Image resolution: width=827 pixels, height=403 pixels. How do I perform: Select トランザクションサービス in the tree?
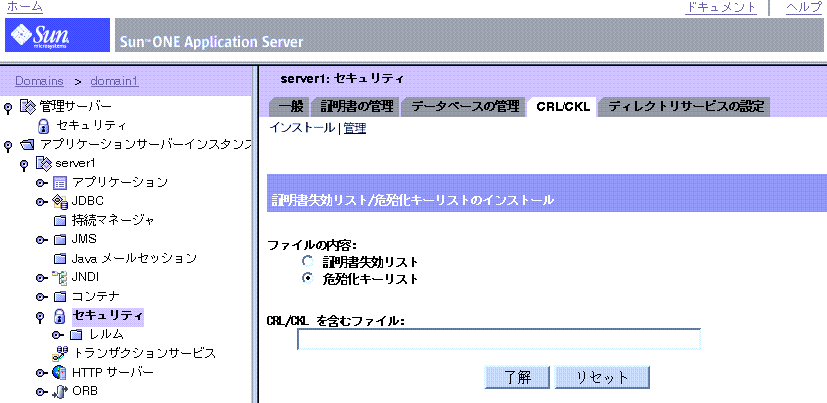[x=145, y=353]
